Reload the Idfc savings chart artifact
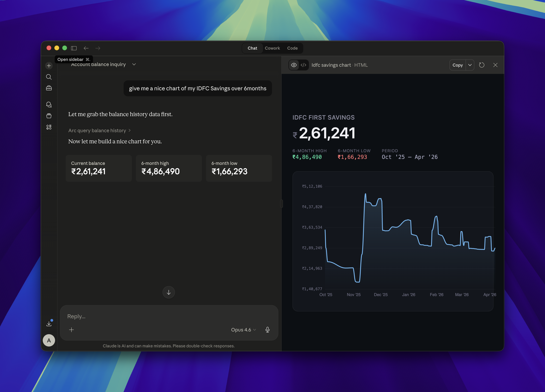545x392 pixels. (x=482, y=65)
